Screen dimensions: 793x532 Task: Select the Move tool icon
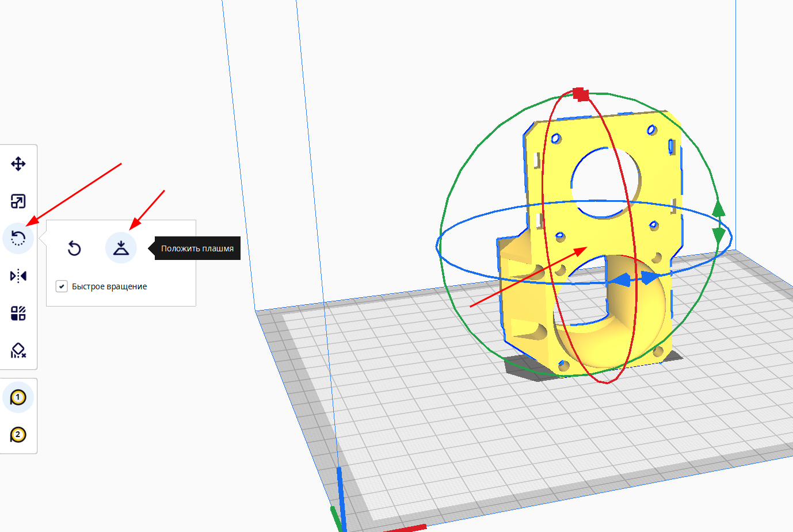(18, 164)
